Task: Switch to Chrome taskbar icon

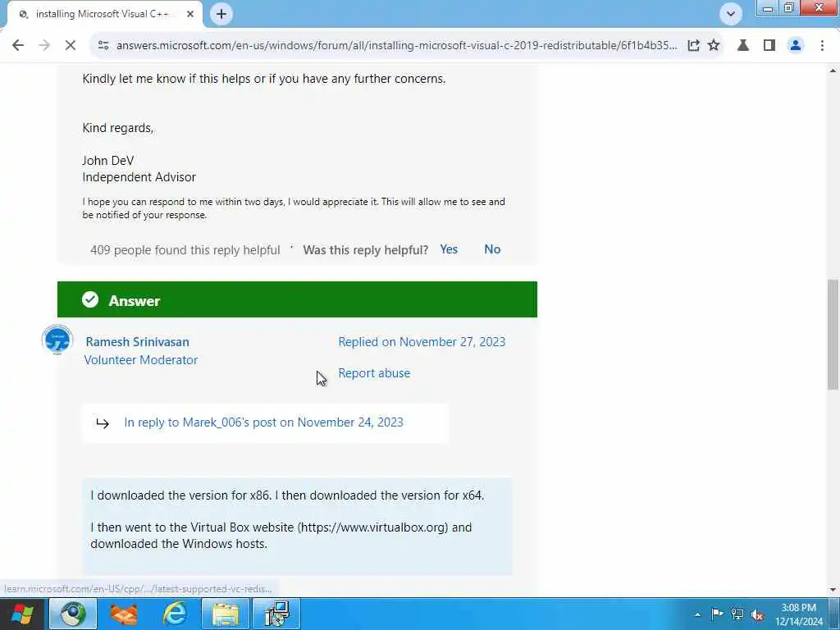Action: [x=73, y=614]
